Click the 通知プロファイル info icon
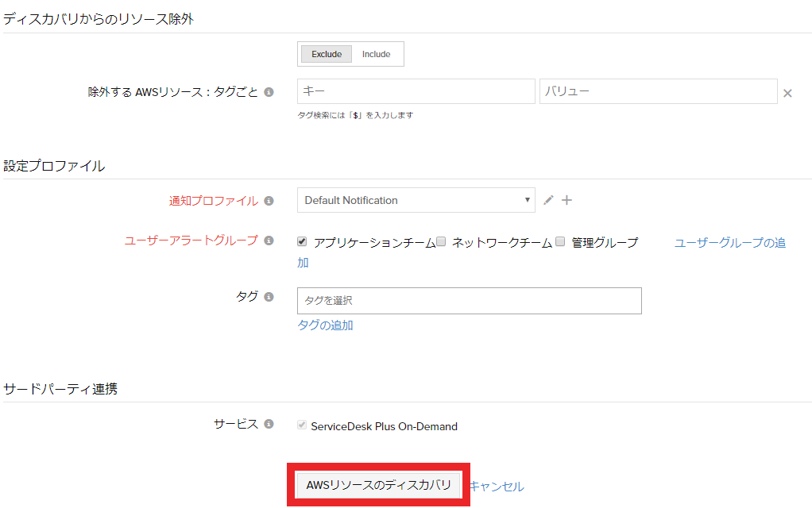Image resolution: width=812 pixels, height=508 pixels. point(268,201)
